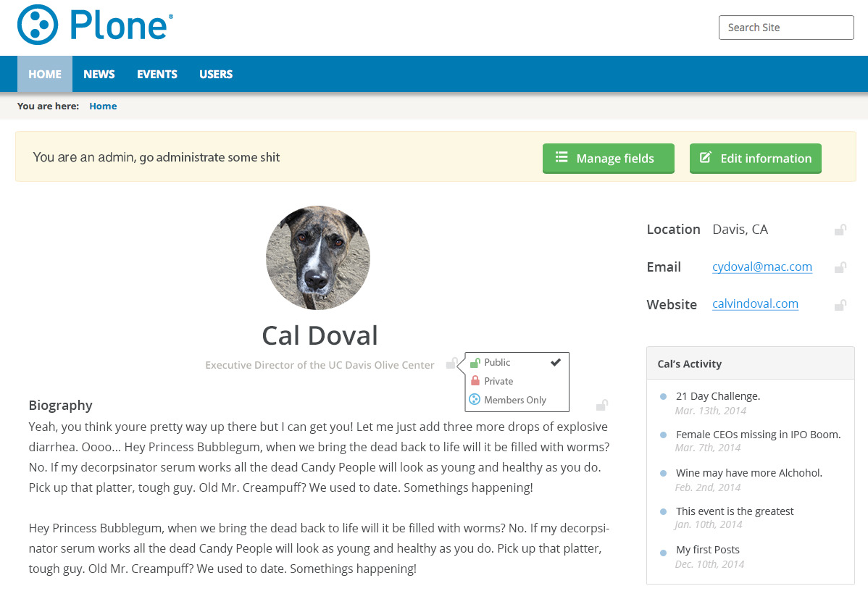Click the green unlocked padlock icon
Viewport: 868px width, 599px height.
pos(475,363)
